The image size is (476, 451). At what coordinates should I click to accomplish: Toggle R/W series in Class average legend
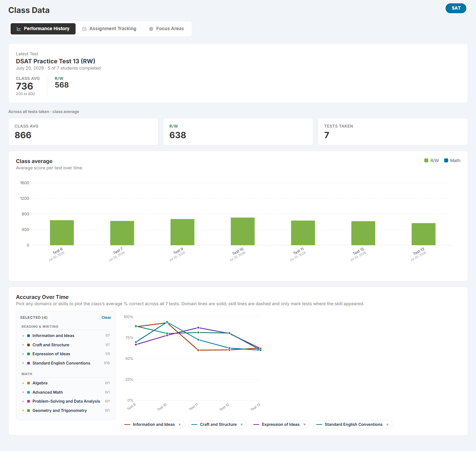pyautogui.click(x=432, y=161)
